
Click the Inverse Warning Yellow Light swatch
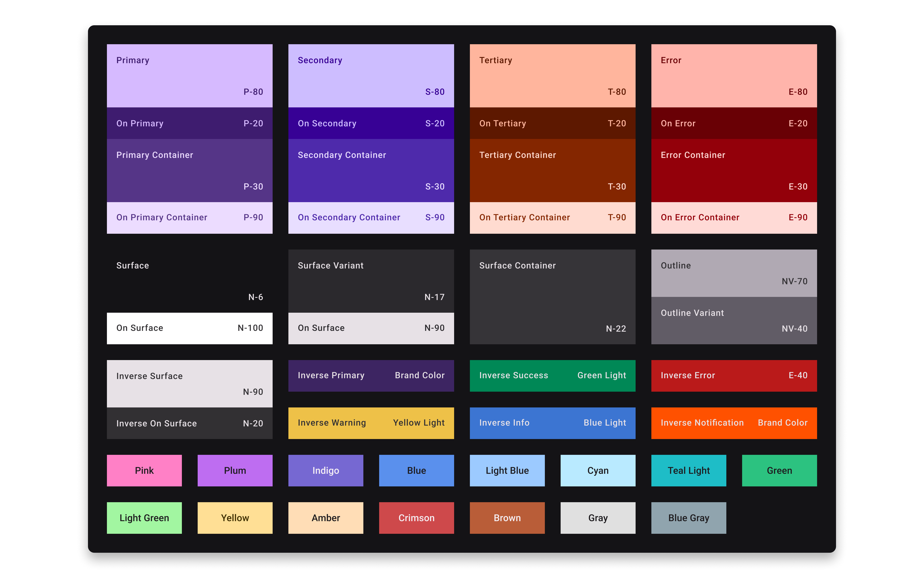(370, 423)
